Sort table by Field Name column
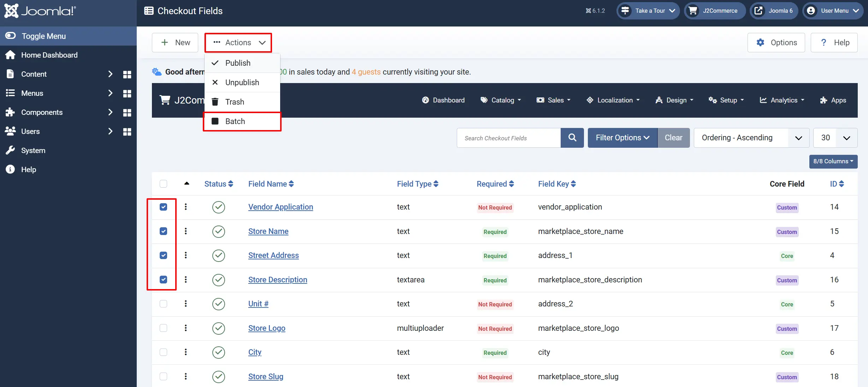 point(271,184)
